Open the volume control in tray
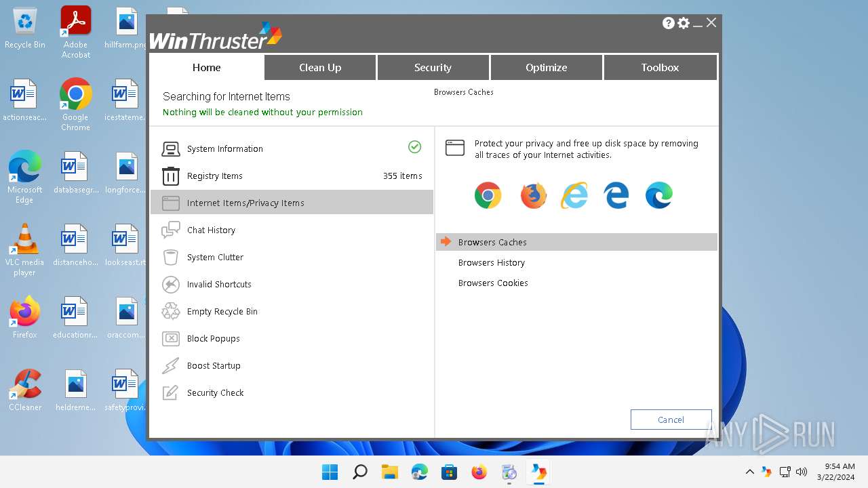 pyautogui.click(x=801, y=472)
